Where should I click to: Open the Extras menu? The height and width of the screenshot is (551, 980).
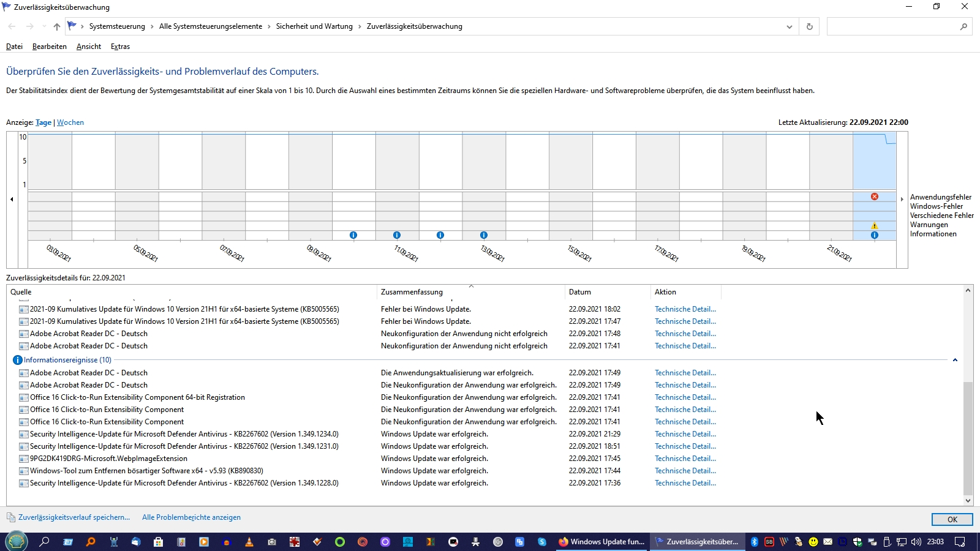[120, 47]
